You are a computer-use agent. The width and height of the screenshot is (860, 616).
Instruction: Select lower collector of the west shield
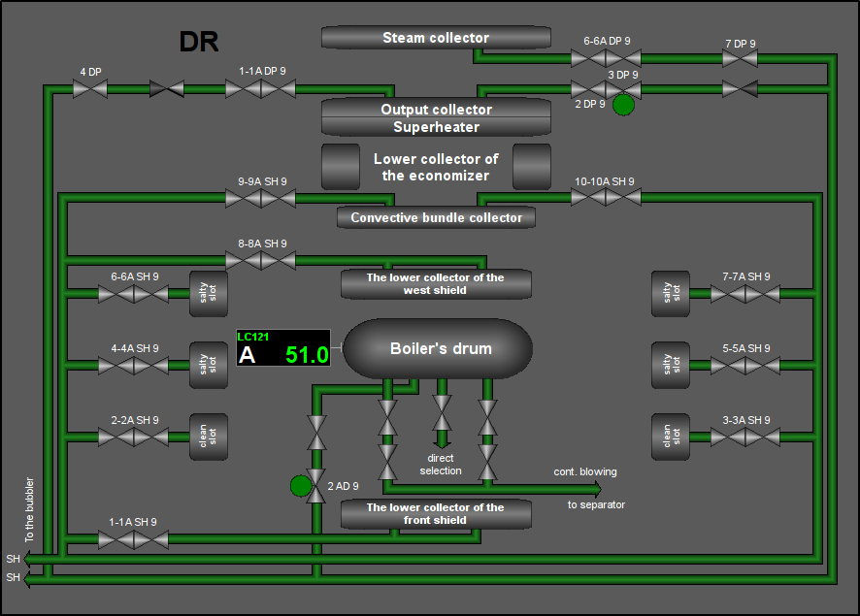pos(436,284)
